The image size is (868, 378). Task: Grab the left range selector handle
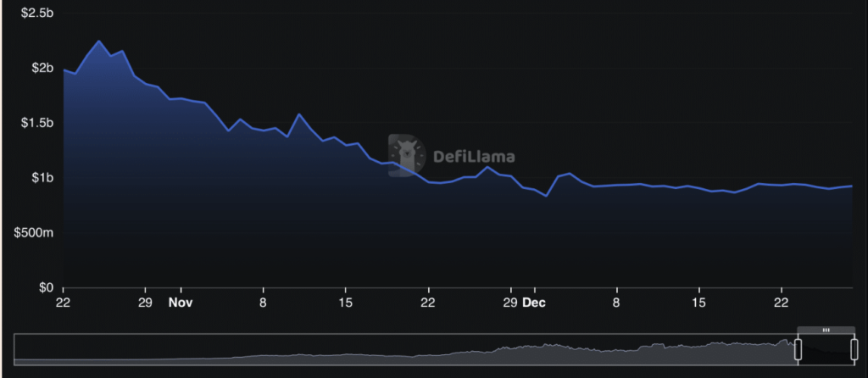(x=797, y=350)
